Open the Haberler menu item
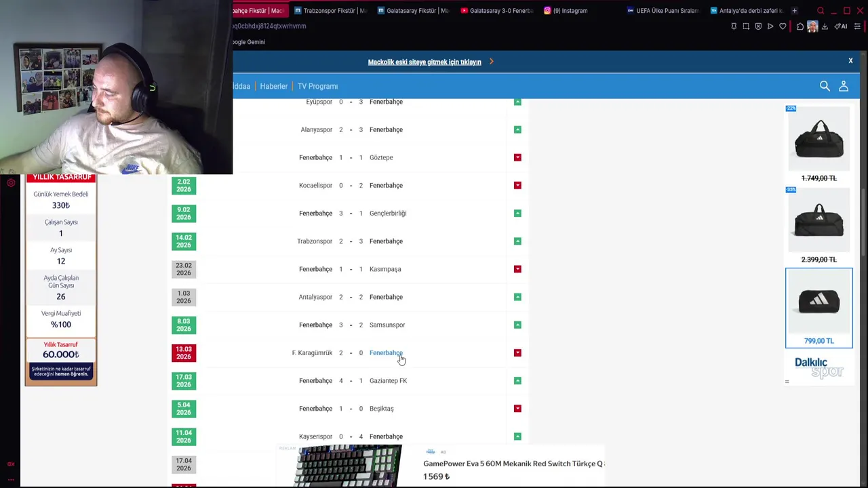The width and height of the screenshot is (868, 488). (274, 86)
